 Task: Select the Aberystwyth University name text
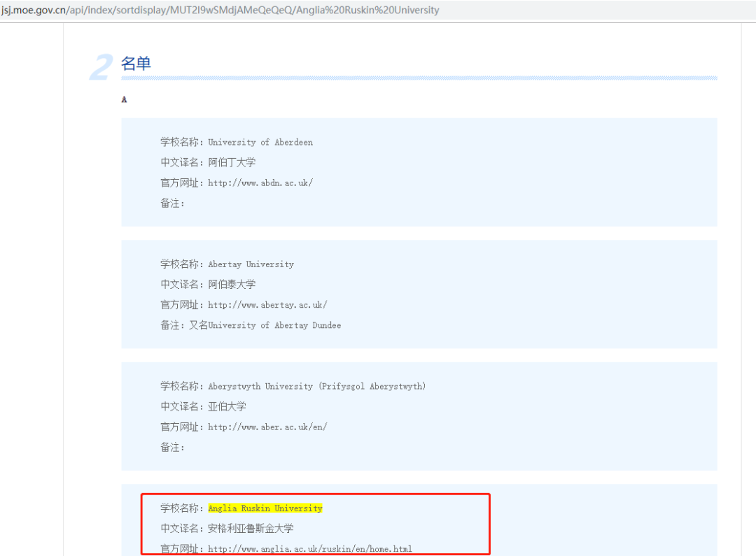[x=316, y=386]
